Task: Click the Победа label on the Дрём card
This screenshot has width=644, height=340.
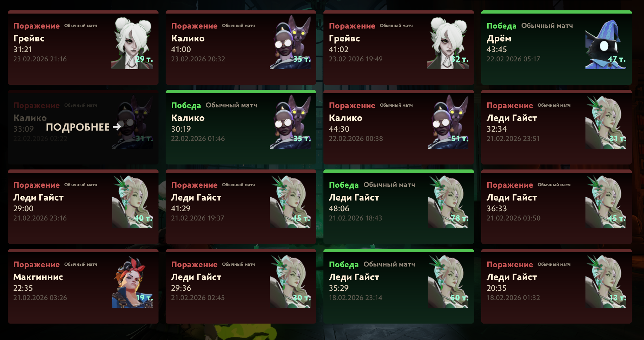Action: [x=502, y=26]
